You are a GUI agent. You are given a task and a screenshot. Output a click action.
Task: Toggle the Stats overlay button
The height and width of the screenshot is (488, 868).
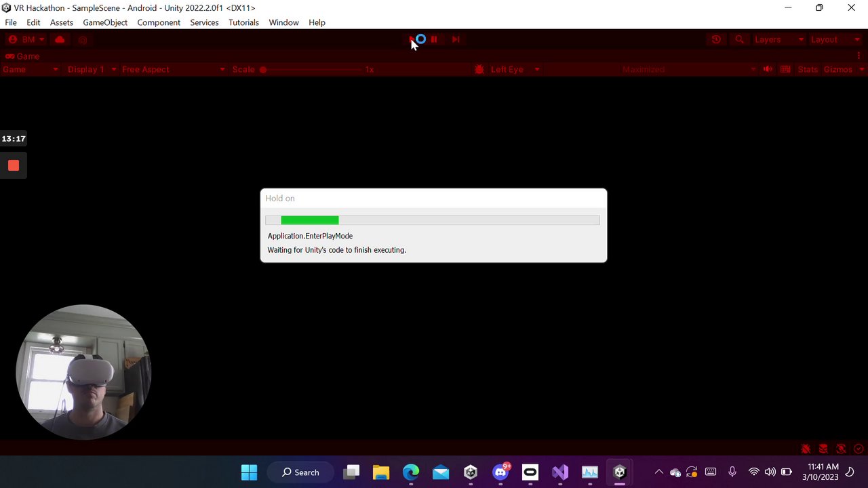(x=808, y=69)
